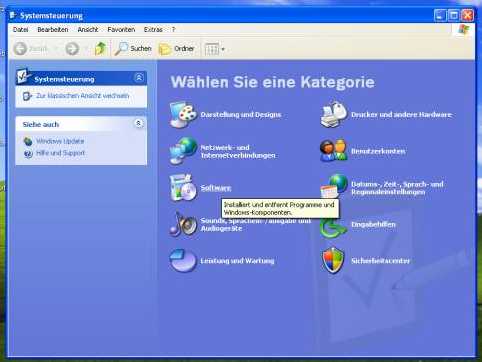Open the Bearbeiten menu
This screenshot has width=482, height=362.
click(x=53, y=30)
